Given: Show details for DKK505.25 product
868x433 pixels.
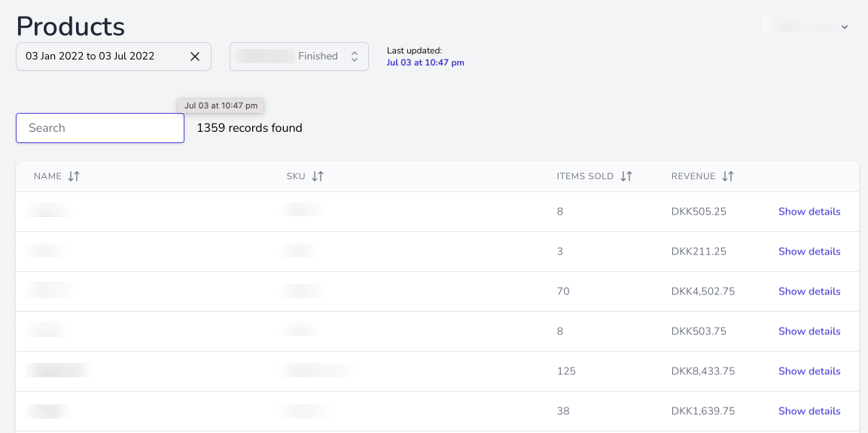Looking at the screenshot, I should (x=809, y=212).
